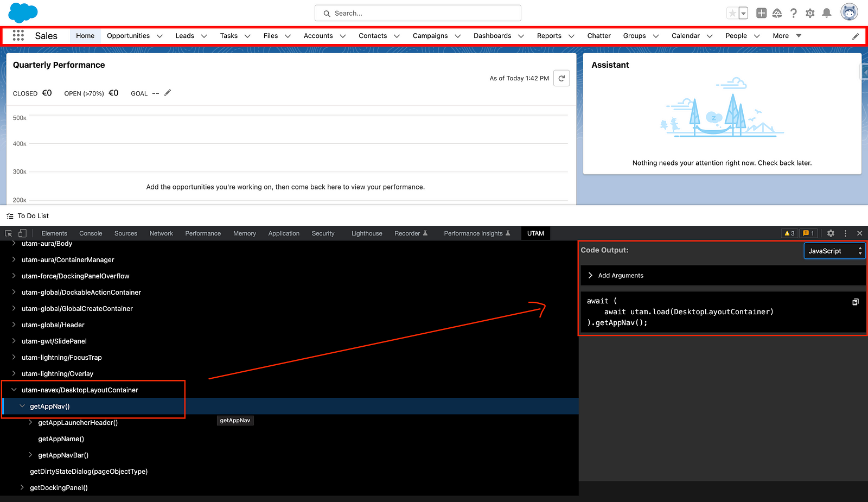Select getDirtyStateDialog(pageObjectType) tree item
The width and height of the screenshot is (868, 502).
88,472
